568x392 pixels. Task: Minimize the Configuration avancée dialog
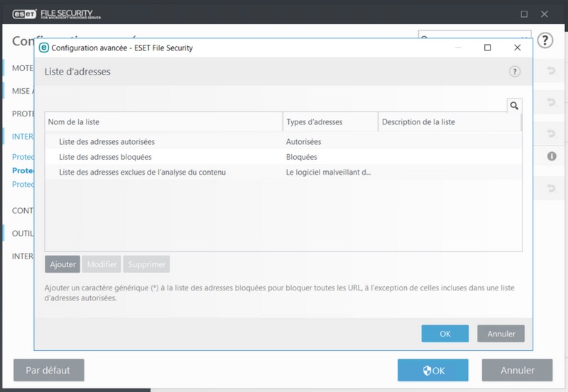458,48
